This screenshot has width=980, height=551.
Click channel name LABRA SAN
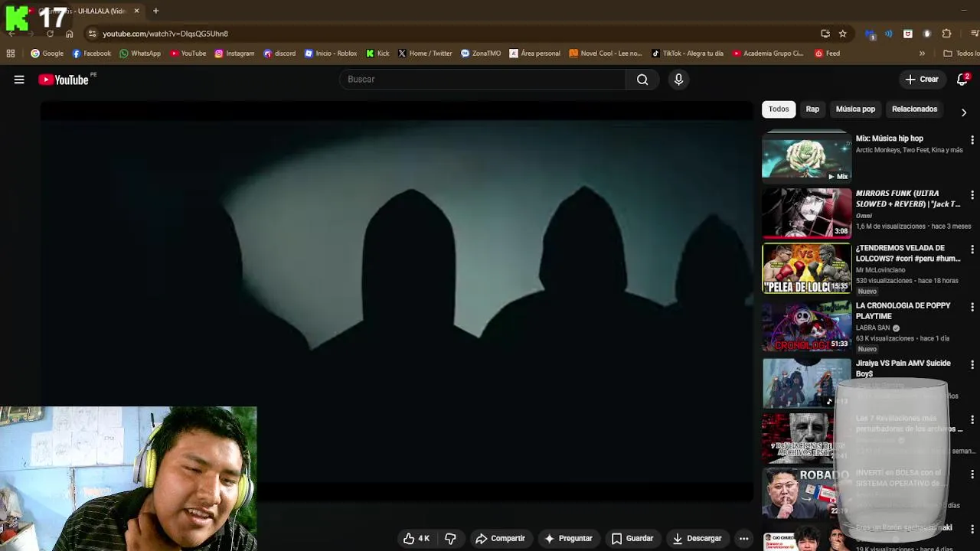pos(873,328)
